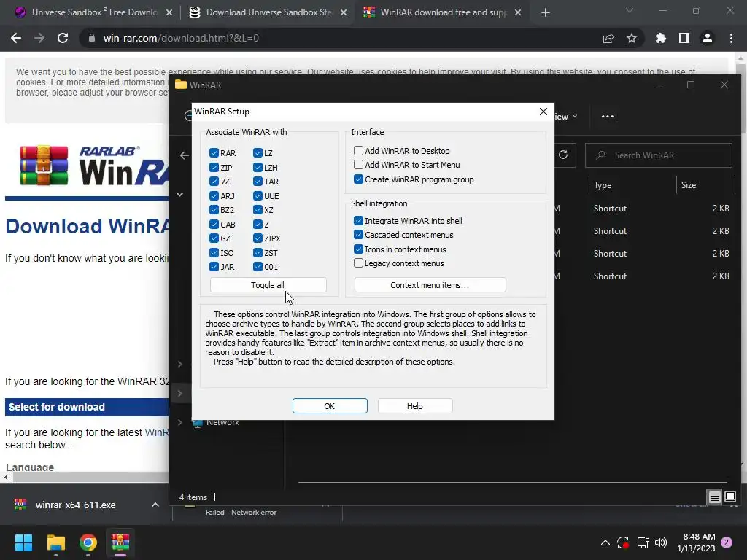747x560 pixels.
Task: Open the network status tray icon
Action: click(643, 542)
